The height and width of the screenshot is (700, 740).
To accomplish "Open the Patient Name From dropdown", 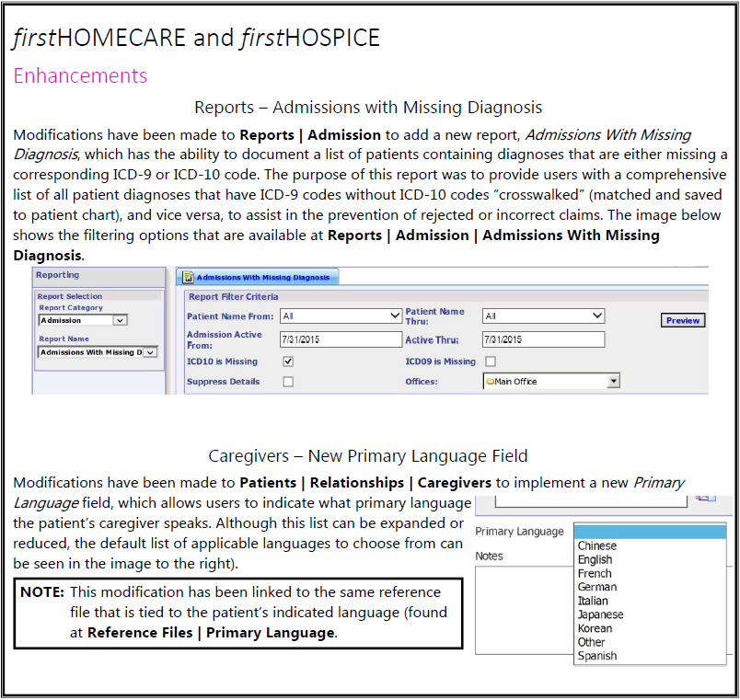I will [x=394, y=316].
